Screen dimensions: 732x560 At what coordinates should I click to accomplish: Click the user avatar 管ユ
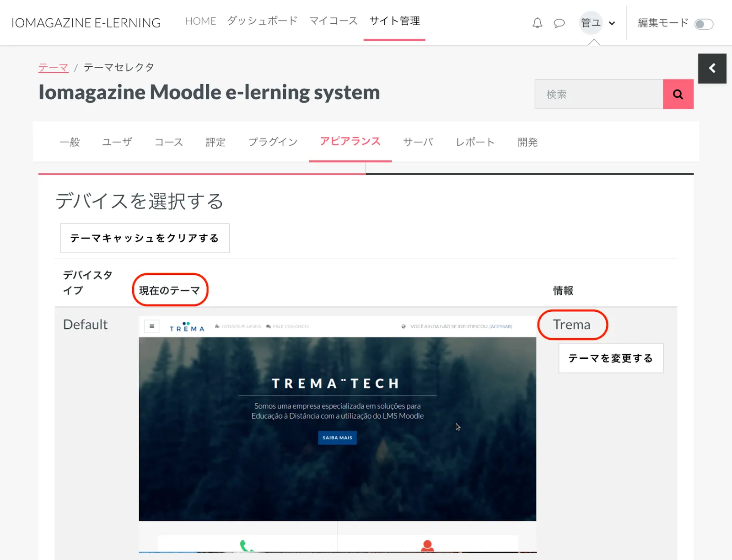tap(591, 23)
